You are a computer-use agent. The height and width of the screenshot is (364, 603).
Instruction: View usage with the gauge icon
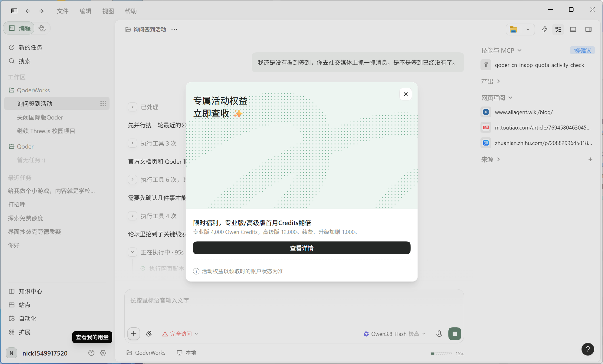(91, 353)
